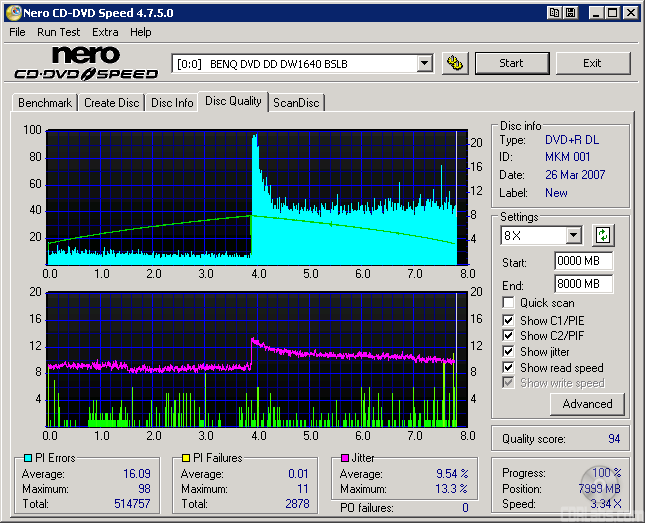Uncheck Show C1/PIE checkbox

pos(509,320)
